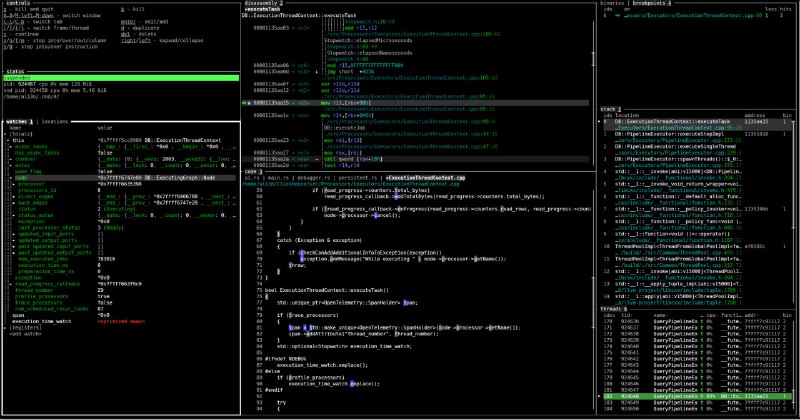Select the executeTask disassembly tab
Screen dimensions: 800x420
pyautogui.click(x=262, y=9)
